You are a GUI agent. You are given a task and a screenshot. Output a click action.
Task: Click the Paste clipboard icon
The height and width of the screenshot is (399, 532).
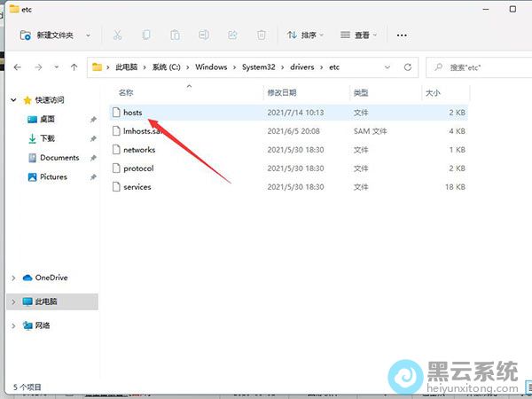click(176, 35)
